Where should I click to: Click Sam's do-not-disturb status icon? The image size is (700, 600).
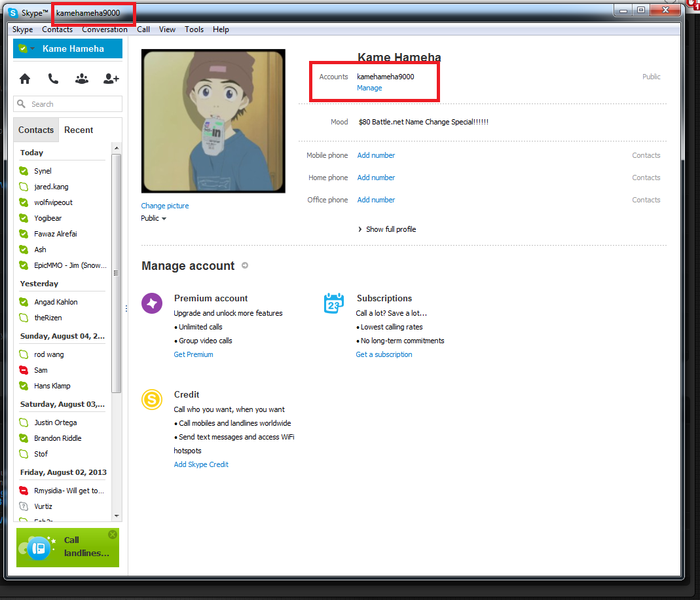tap(24, 369)
